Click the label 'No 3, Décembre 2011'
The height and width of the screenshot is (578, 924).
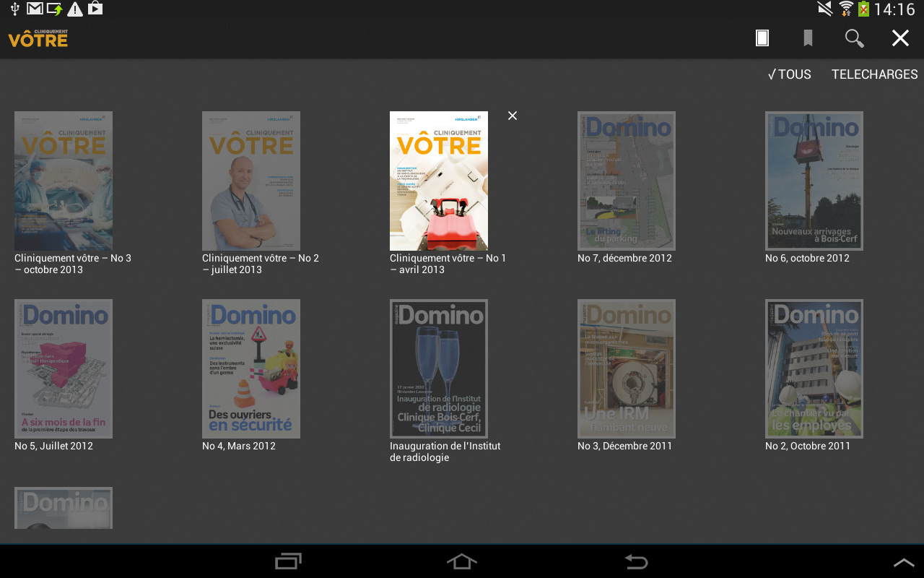pos(624,446)
